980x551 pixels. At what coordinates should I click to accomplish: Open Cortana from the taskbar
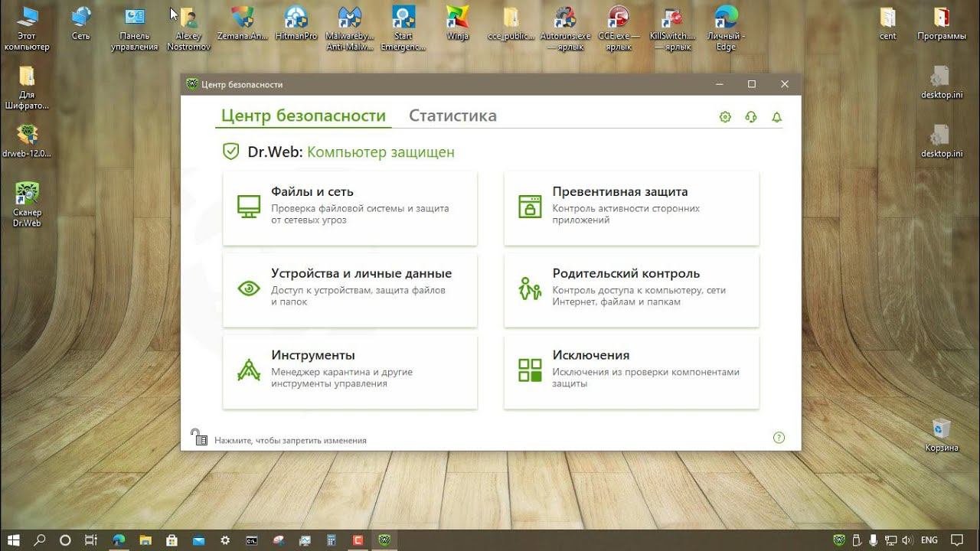tap(65, 540)
